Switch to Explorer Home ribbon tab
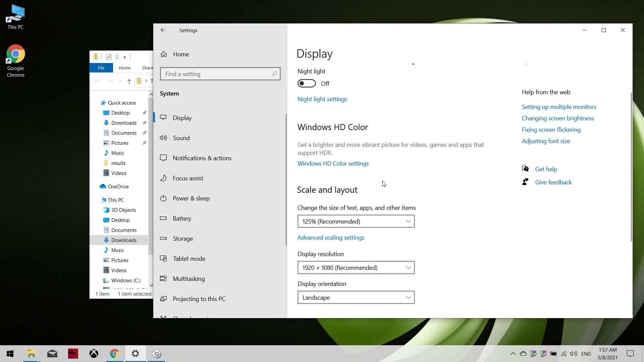The width and height of the screenshot is (644, 362). pyautogui.click(x=124, y=68)
